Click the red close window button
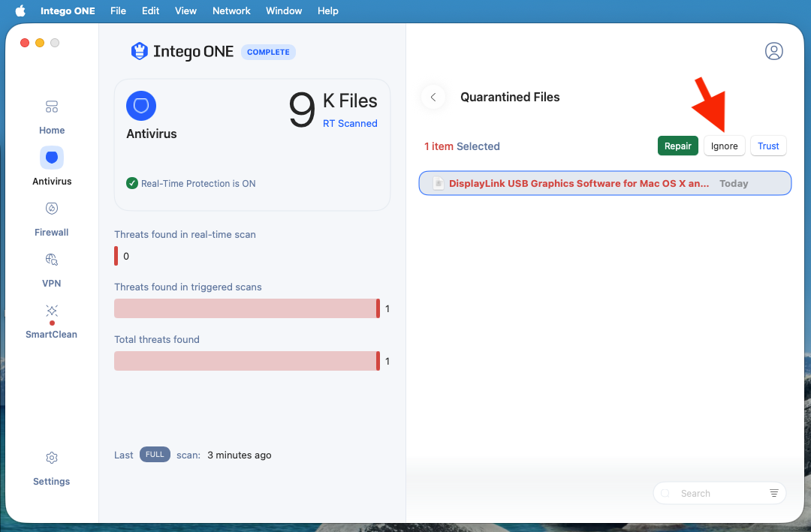The height and width of the screenshot is (532, 811). coord(25,42)
